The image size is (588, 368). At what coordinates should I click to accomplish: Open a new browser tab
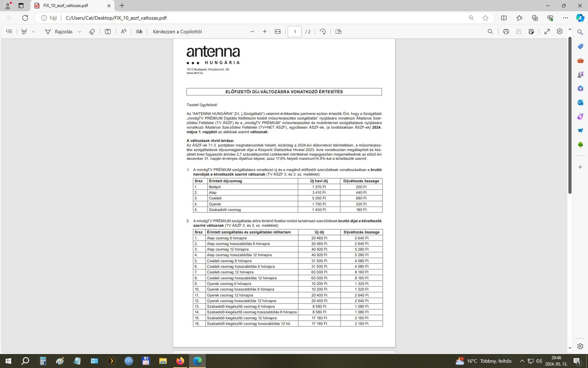(122, 6)
